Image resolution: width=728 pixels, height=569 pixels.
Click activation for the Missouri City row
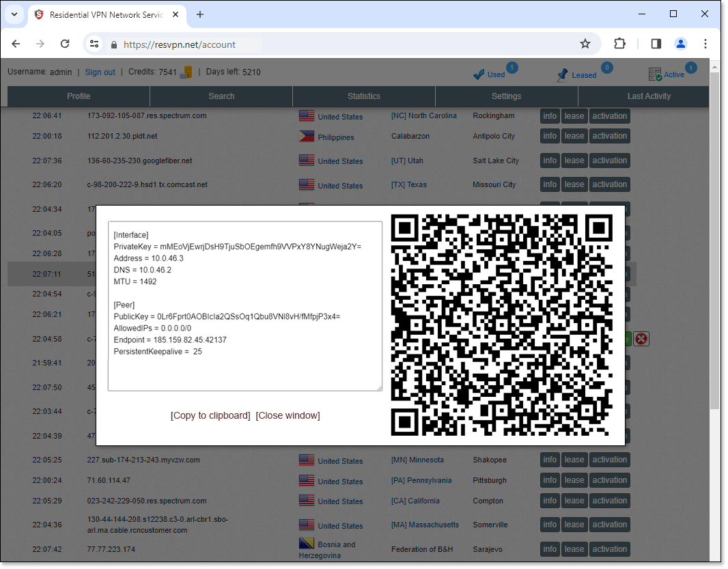coord(610,184)
